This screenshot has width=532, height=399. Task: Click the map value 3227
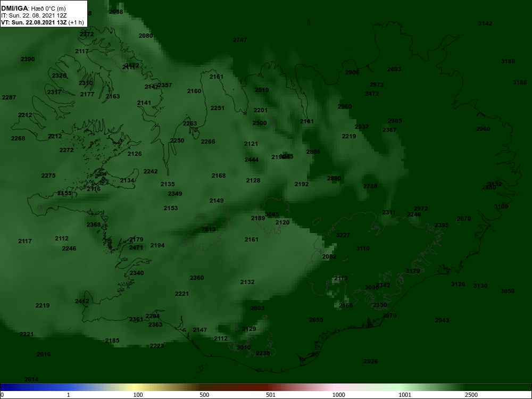pos(343,235)
